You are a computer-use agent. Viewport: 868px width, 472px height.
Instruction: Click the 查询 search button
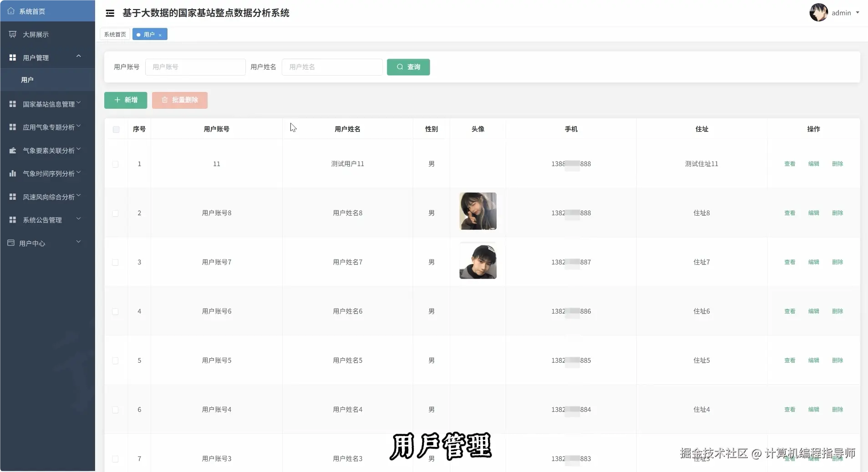tap(408, 67)
